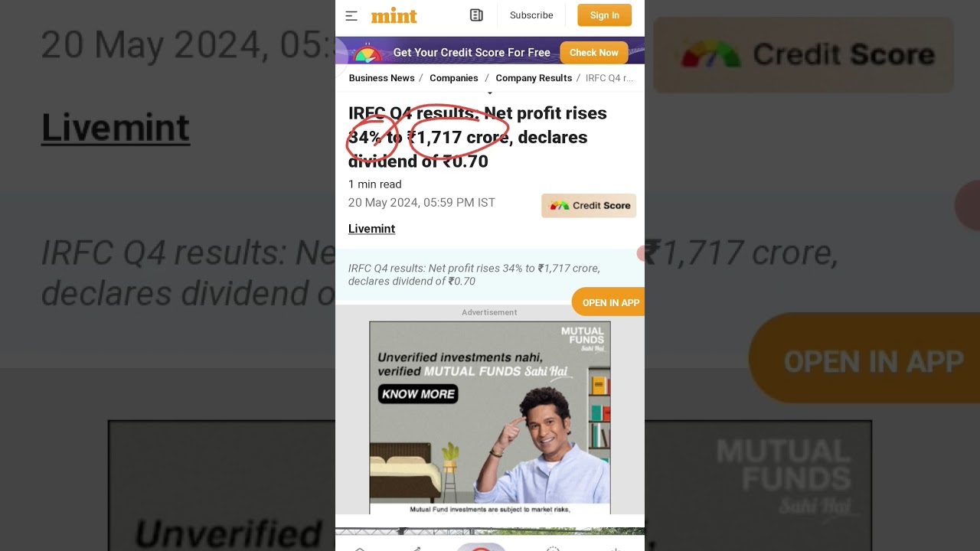Open the home icon in bottom bar
980x551 pixels.
pos(359,548)
